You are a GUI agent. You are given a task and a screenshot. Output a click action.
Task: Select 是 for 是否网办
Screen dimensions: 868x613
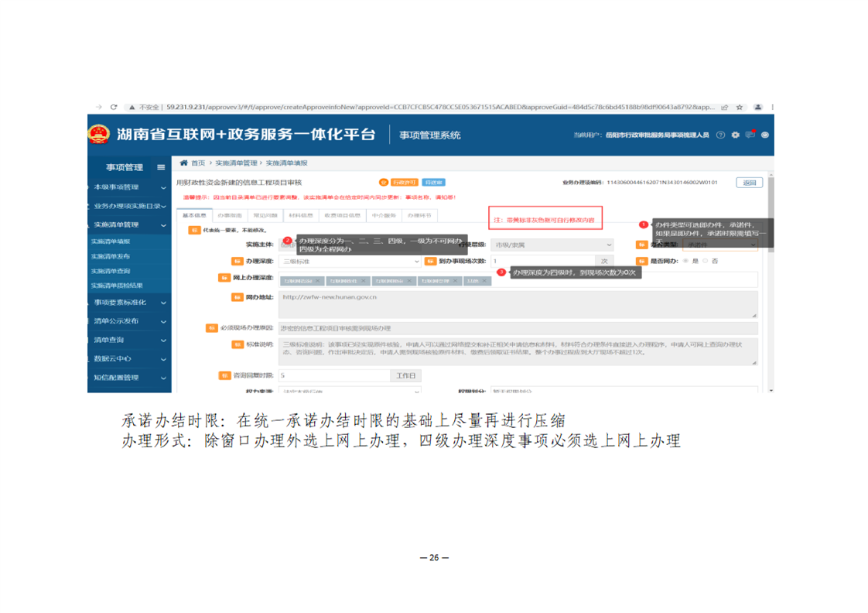coord(685,261)
